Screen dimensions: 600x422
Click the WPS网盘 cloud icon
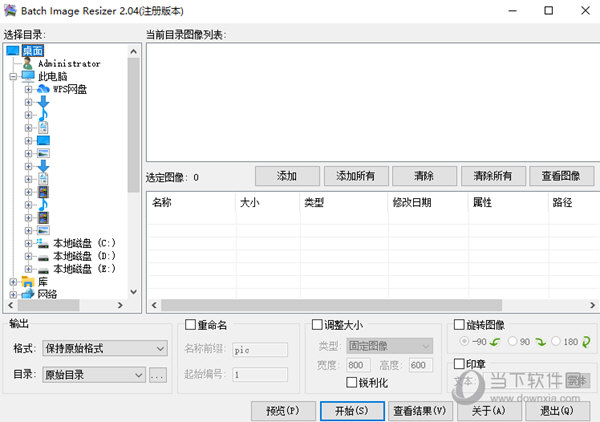pyautogui.click(x=43, y=89)
